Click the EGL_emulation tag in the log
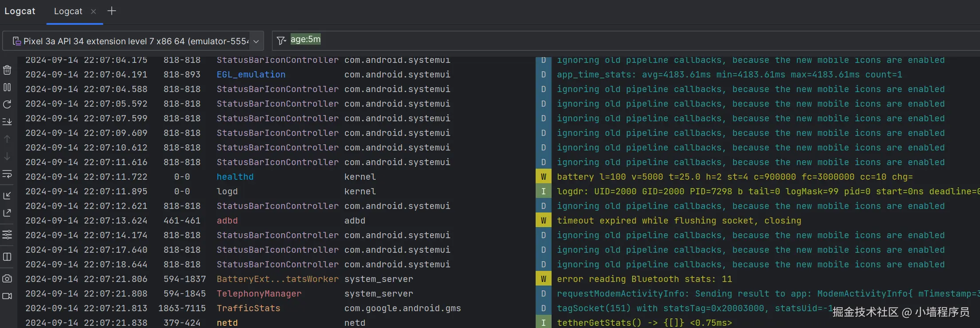Image resolution: width=980 pixels, height=328 pixels. (x=251, y=74)
